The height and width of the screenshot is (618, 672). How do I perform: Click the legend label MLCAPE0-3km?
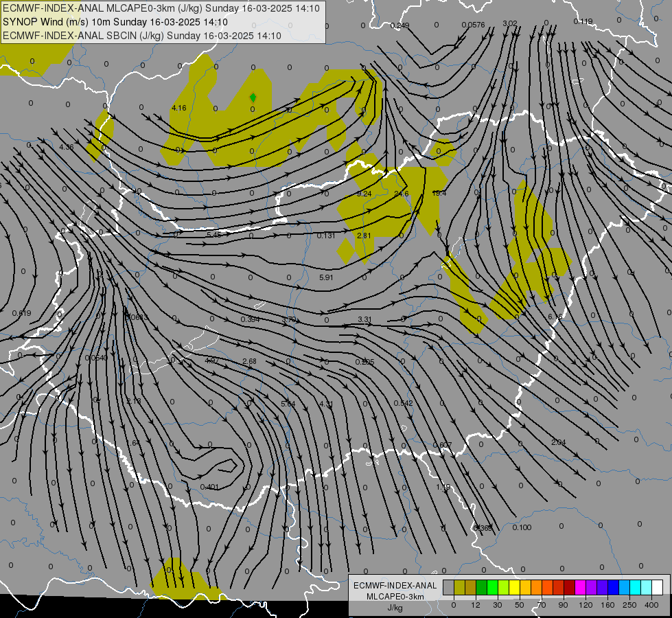(x=395, y=596)
